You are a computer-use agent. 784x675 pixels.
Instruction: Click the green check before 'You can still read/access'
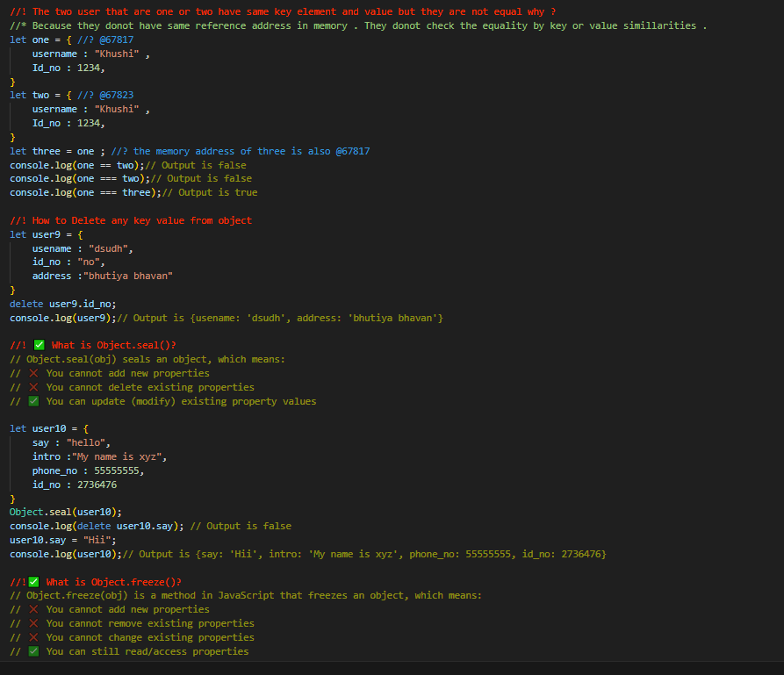click(33, 651)
